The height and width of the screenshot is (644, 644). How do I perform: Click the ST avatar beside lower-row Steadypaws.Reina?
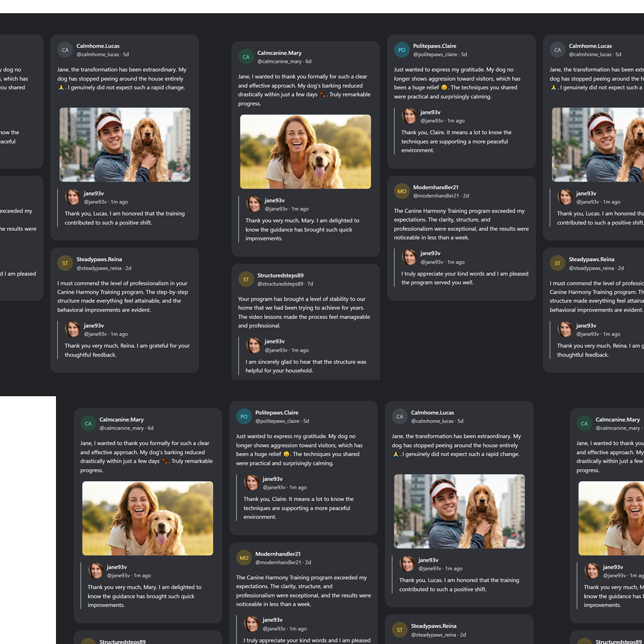pyautogui.click(x=399, y=630)
